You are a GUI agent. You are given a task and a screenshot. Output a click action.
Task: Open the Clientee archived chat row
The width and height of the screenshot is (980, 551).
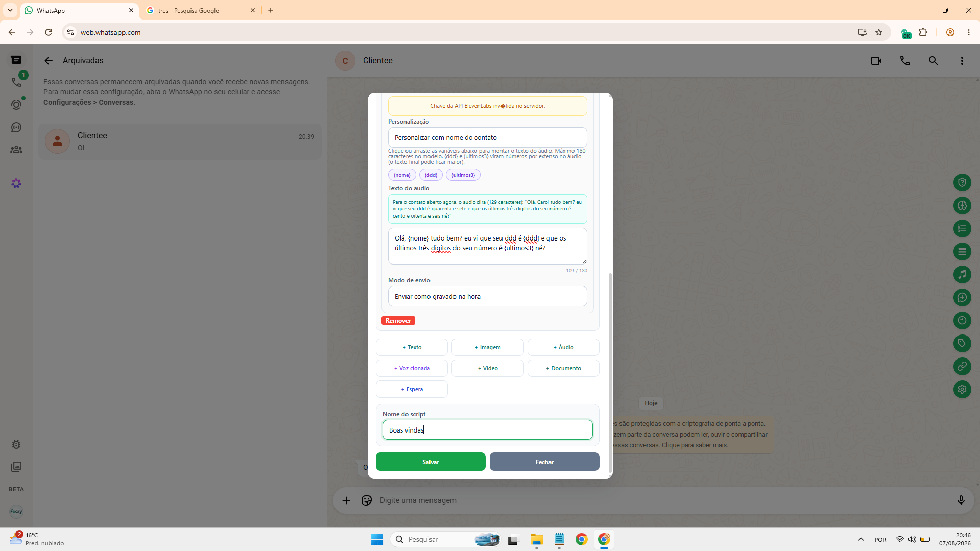(x=180, y=141)
